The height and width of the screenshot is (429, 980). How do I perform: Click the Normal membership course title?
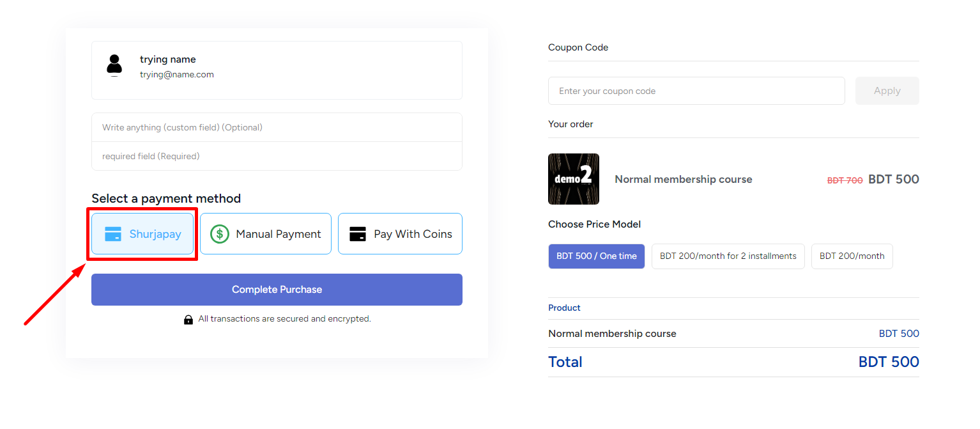coord(684,180)
